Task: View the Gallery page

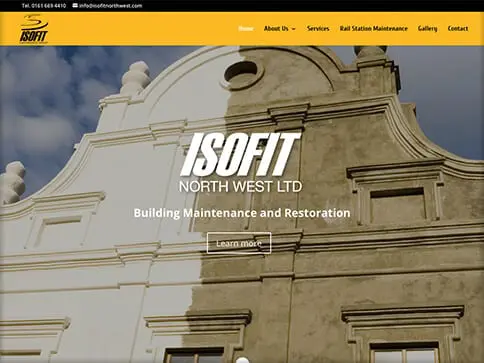Action: (x=427, y=29)
